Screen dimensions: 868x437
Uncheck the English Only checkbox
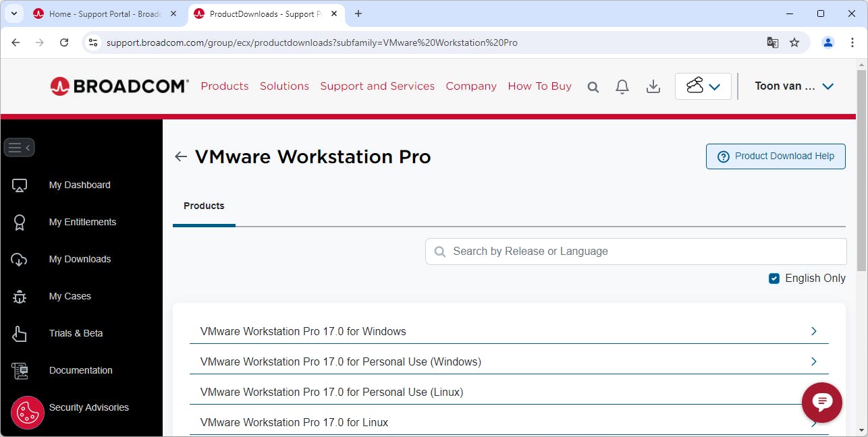point(774,279)
